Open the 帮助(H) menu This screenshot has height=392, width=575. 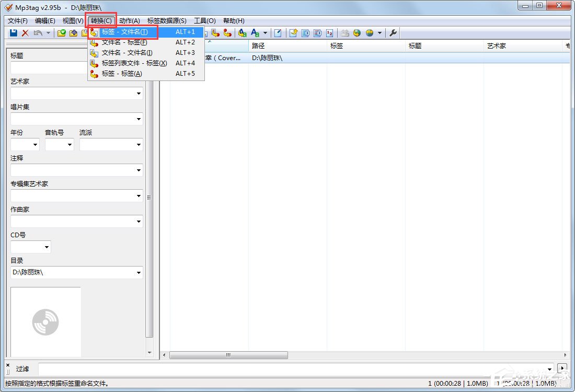click(234, 21)
